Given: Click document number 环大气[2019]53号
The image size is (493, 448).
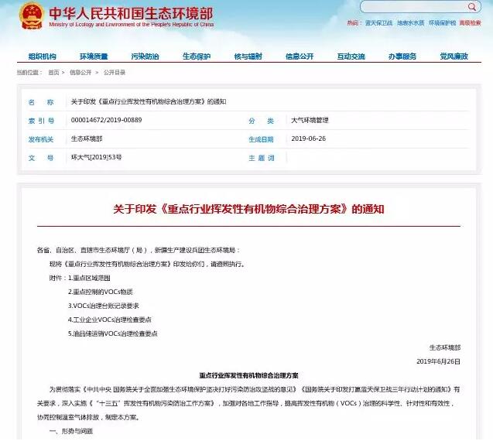Looking at the screenshot, I should coord(96,158).
